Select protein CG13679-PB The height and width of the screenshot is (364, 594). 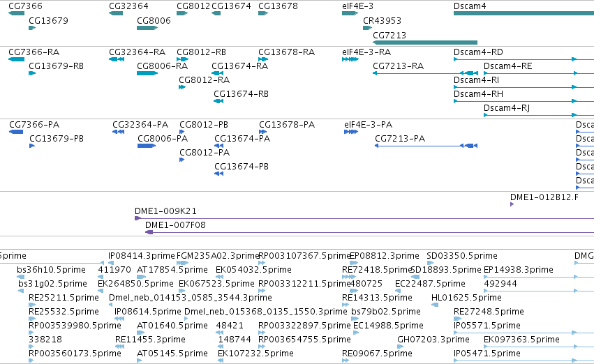[x=57, y=139]
